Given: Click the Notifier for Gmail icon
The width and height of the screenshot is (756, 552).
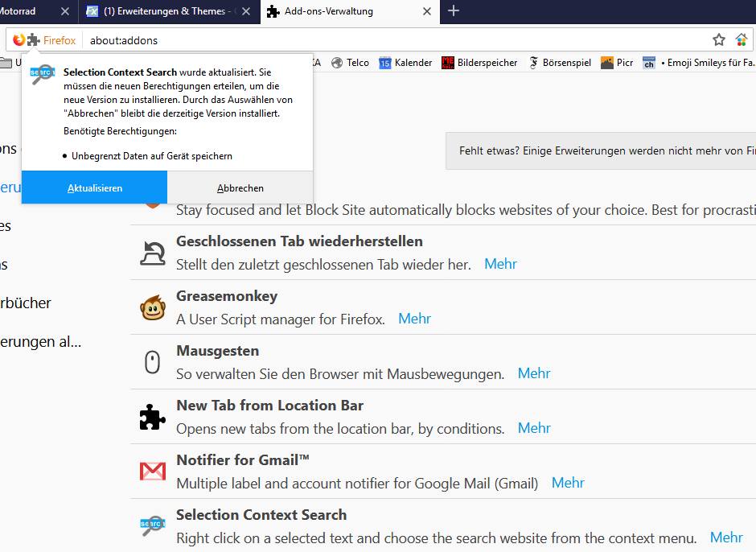Looking at the screenshot, I should pyautogui.click(x=153, y=472).
